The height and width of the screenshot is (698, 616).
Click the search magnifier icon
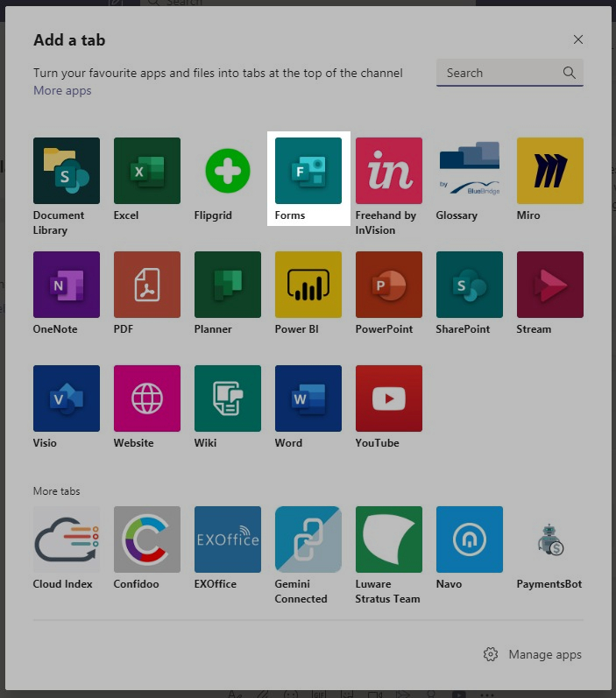570,74
